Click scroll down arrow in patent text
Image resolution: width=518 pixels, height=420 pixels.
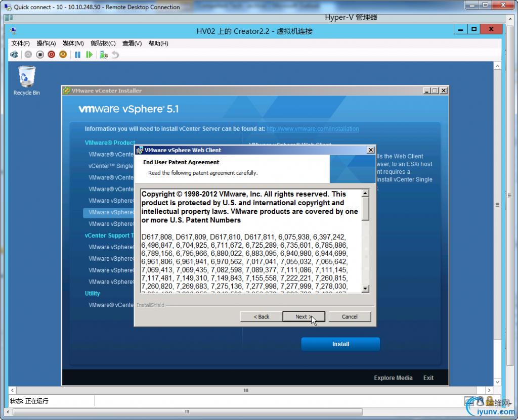coord(365,288)
